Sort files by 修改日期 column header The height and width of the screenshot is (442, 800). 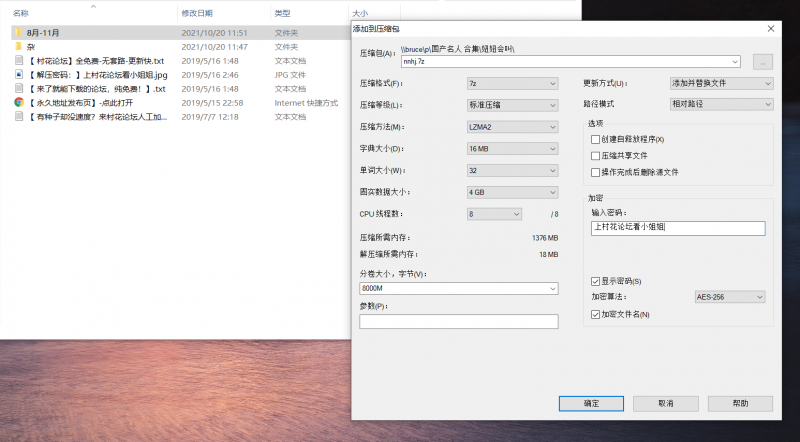(196, 14)
